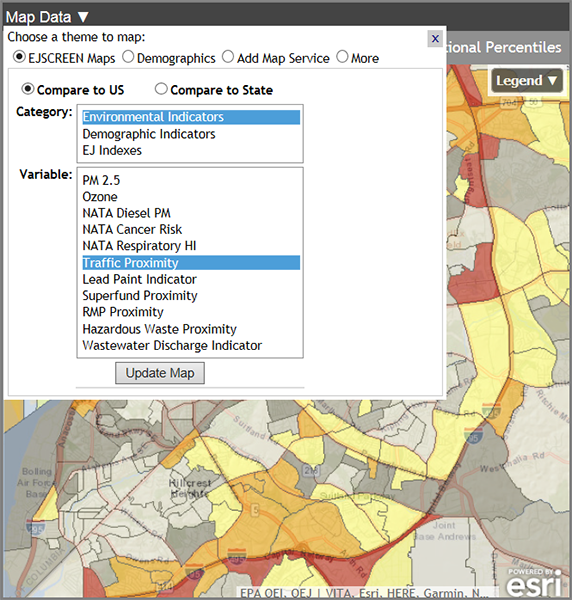Select EJ Indexes category
Screen dimensions: 572x600
(x=191, y=150)
